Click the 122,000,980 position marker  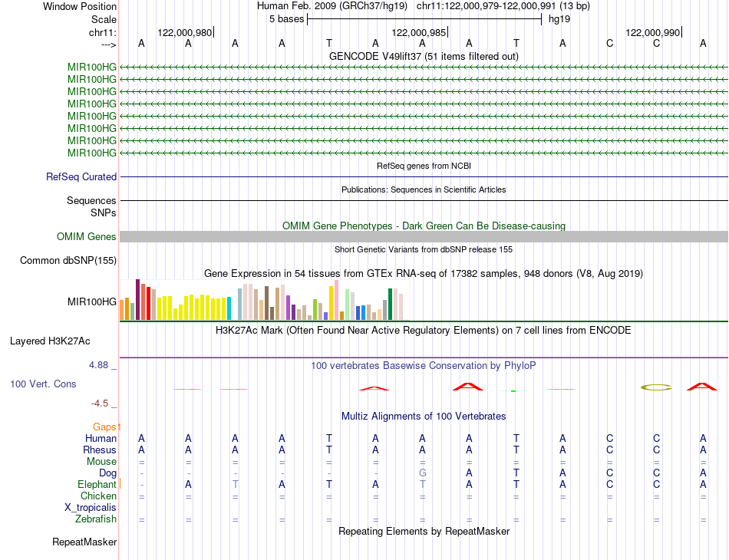click(x=185, y=32)
